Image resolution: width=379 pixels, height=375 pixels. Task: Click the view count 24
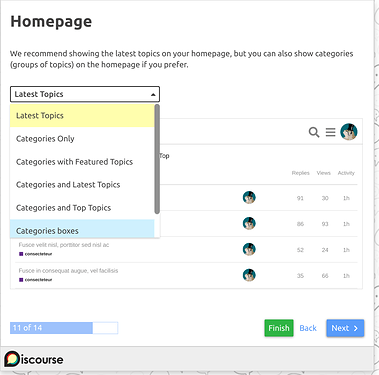coord(325,250)
